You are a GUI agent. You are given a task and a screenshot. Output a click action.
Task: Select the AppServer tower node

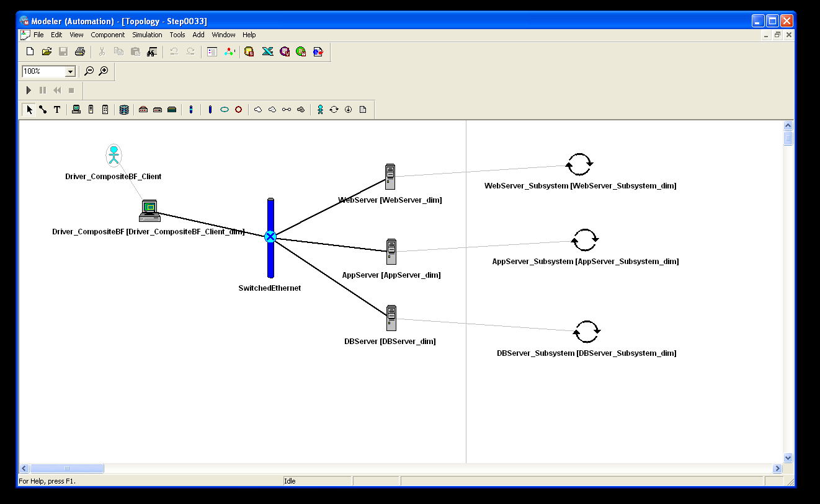(391, 252)
